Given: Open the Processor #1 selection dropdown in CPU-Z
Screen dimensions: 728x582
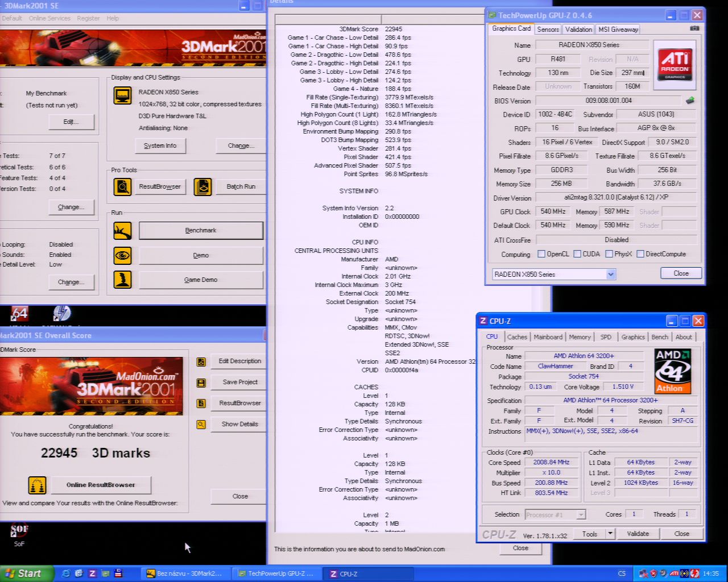Looking at the screenshot, I should coord(581,514).
